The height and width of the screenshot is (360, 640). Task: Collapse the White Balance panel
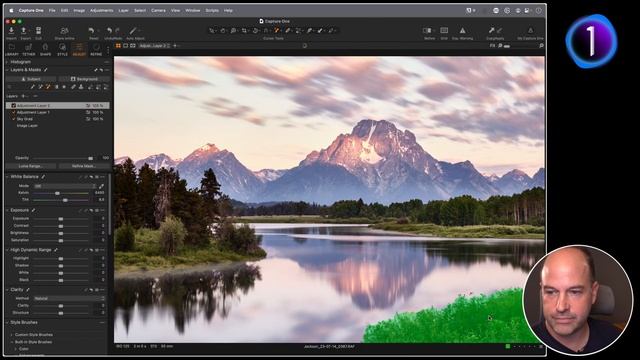(x=7, y=177)
